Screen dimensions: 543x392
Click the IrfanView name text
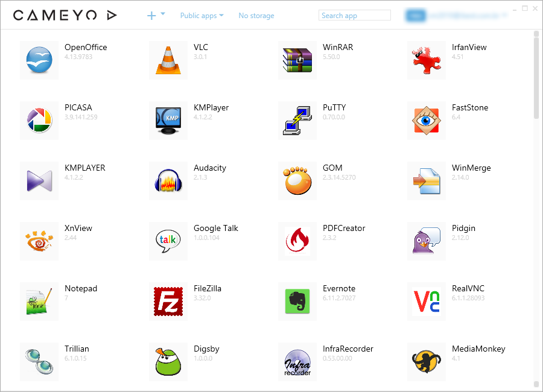coord(469,48)
